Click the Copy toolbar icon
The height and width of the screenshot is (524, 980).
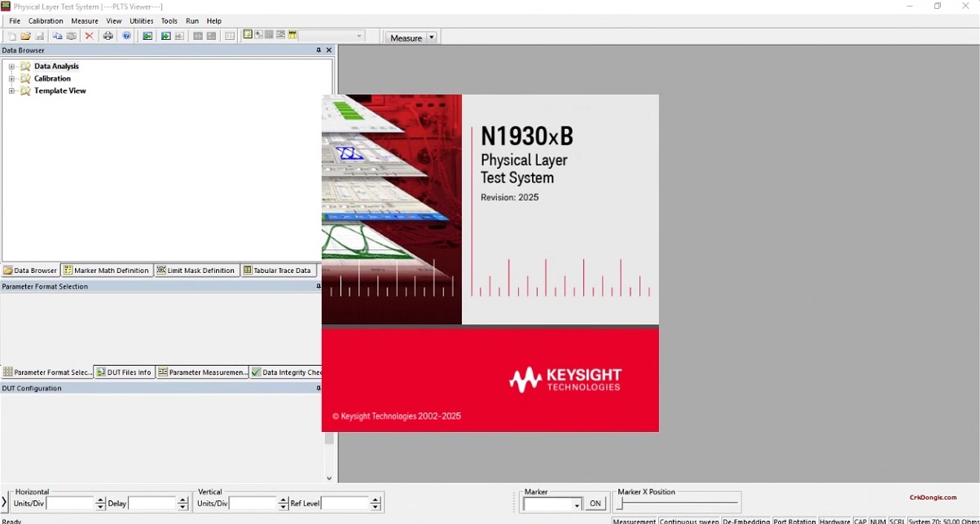57,36
